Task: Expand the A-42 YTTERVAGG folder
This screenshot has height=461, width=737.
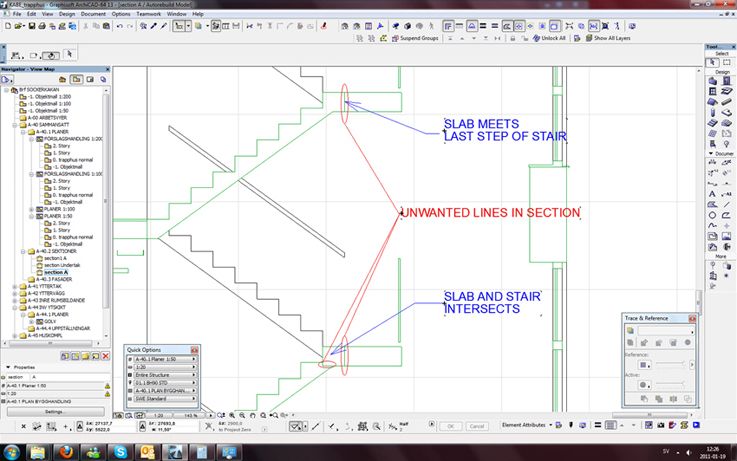Action: click(15, 293)
